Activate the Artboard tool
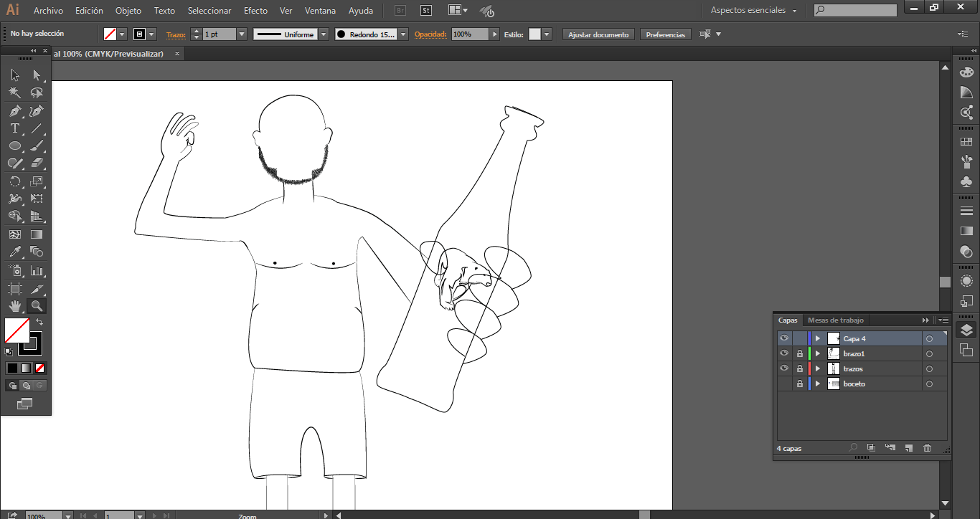Viewport: 980px width, 519px height. (x=15, y=289)
